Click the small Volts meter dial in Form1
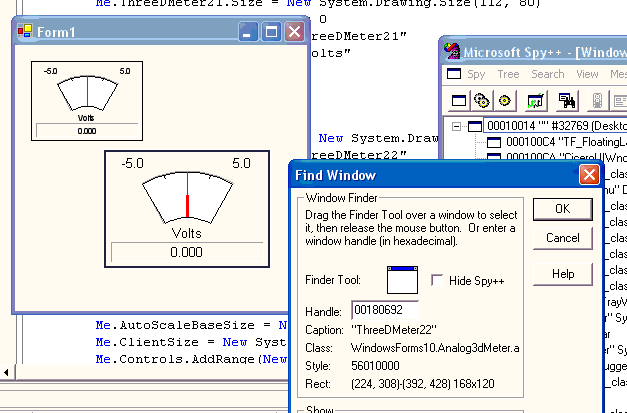The width and height of the screenshot is (627, 413). click(x=88, y=93)
